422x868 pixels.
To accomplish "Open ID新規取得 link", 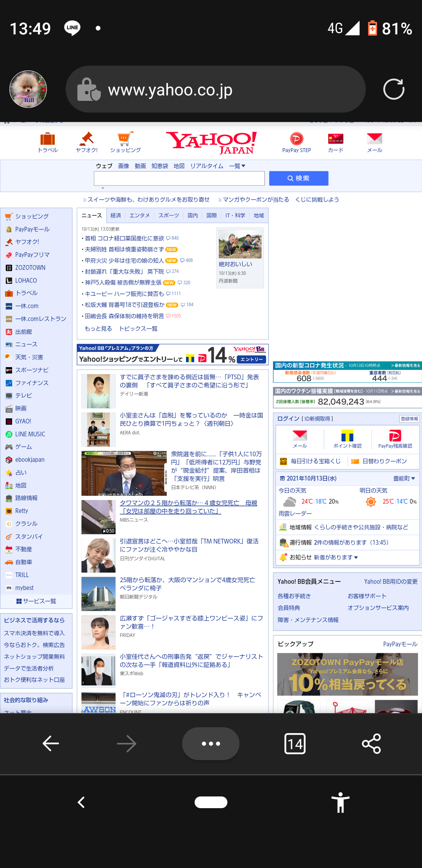I will 317,419.
